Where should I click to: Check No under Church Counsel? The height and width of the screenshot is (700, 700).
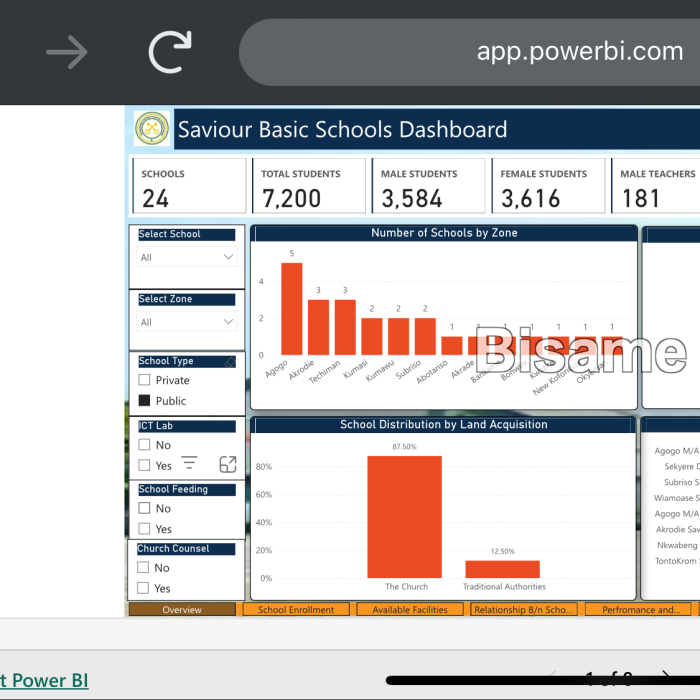point(143,567)
